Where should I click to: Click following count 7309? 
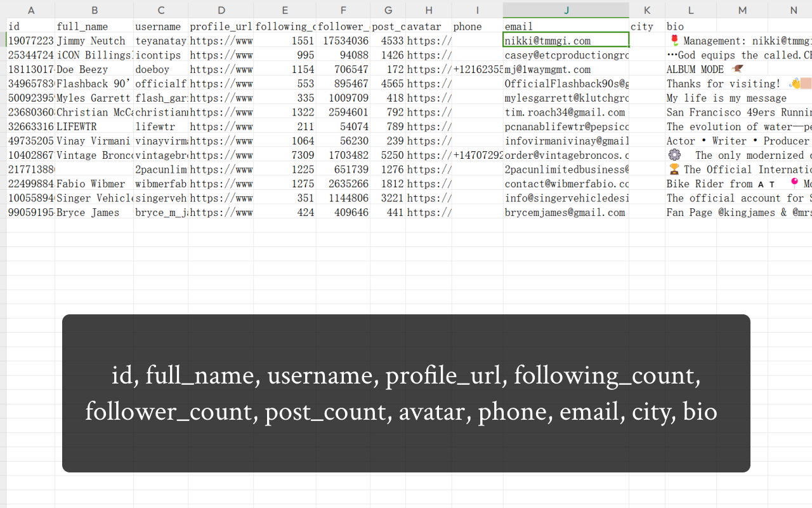tap(285, 155)
